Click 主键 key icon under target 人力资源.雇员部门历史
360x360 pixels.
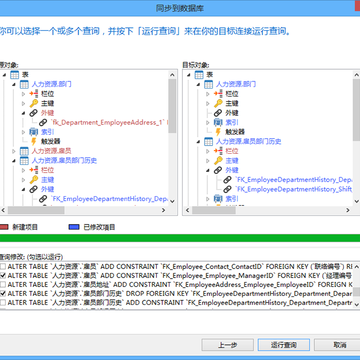[x=218, y=161]
